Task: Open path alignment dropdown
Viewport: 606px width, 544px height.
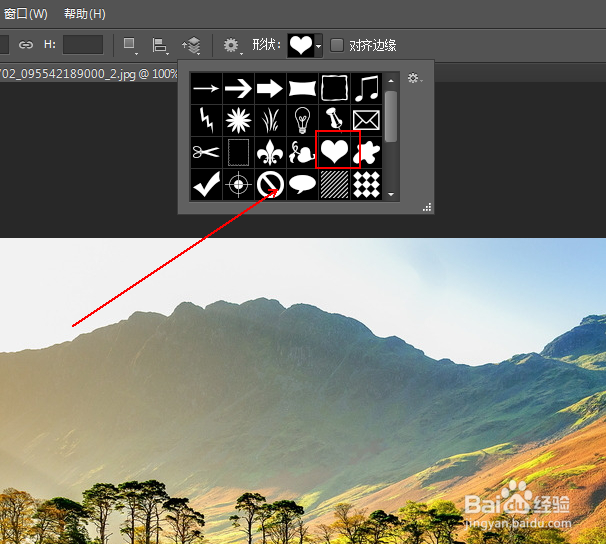Action: click(x=160, y=46)
